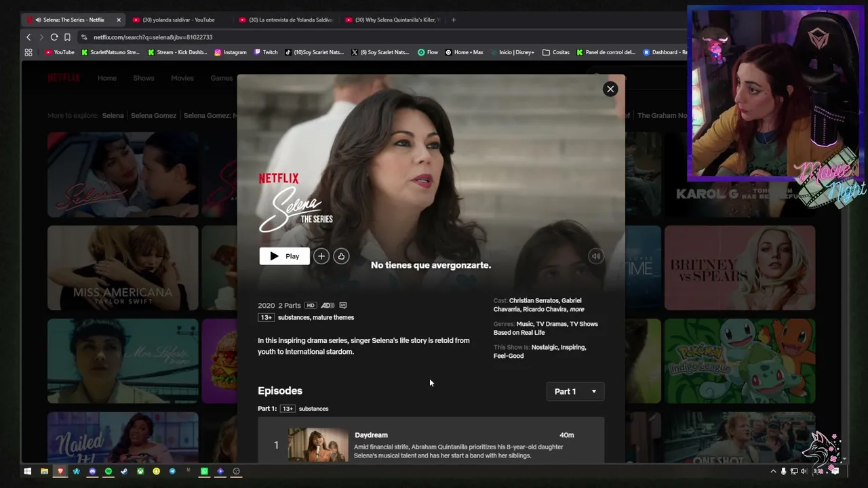Switch to the 'Why Selena Quintanilla's Killer' tab
Image resolution: width=868 pixels, height=488 pixels.
pyautogui.click(x=393, y=20)
